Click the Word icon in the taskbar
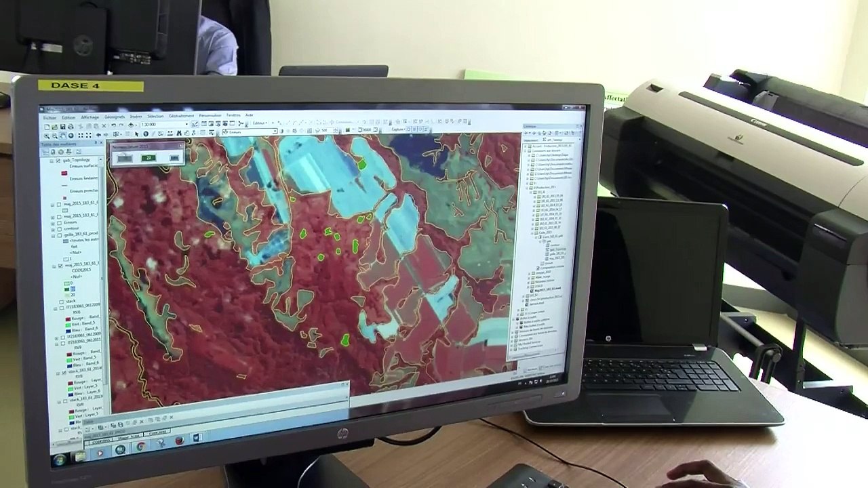This screenshot has height=488, width=868. click(x=197, y=439)
